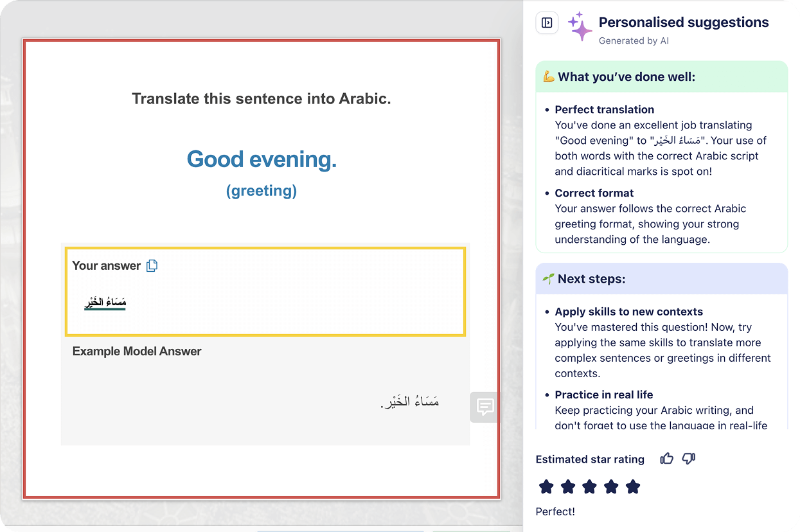Click the purple AI sparkle icon

click(x=580, y=26)
